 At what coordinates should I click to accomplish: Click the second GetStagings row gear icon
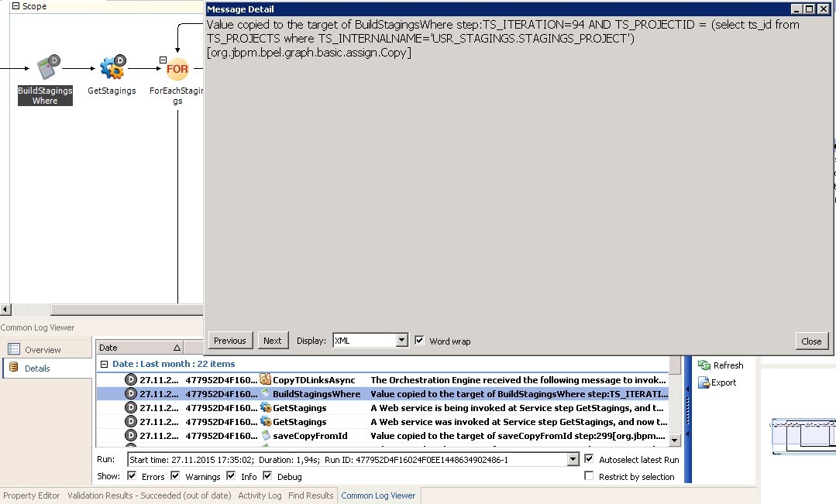266,421
